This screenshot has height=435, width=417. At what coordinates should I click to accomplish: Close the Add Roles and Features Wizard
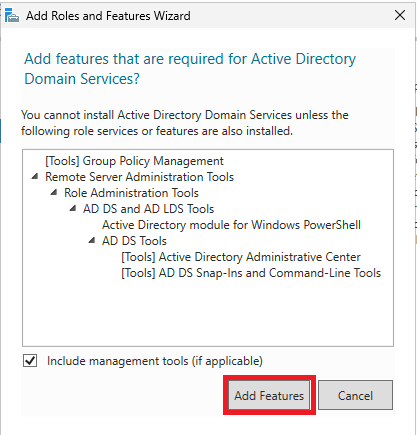[x=400, y=15]
